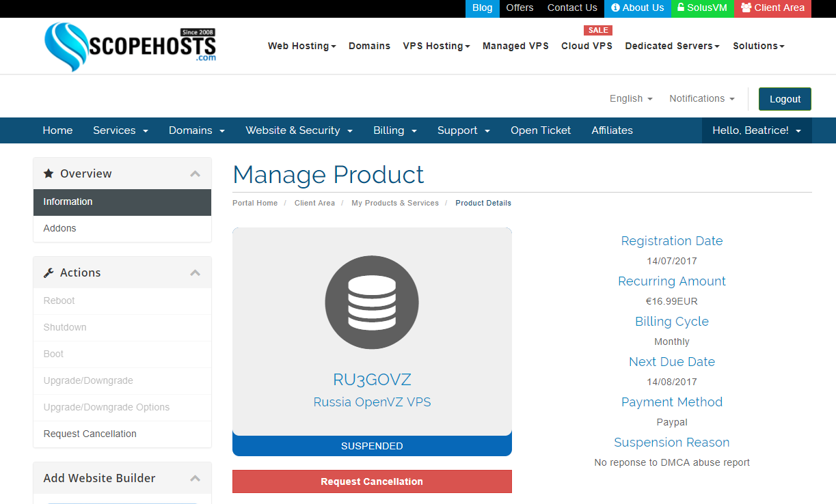Go to My Products & Services breadcrumb
Viewport: 836px width, 504px height.
click(395, 203)
